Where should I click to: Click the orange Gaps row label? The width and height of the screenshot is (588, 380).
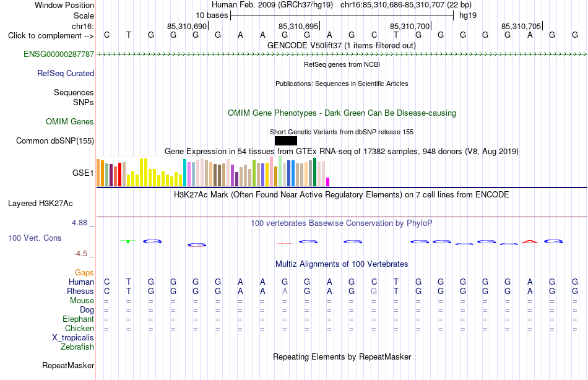pos(84,273)
